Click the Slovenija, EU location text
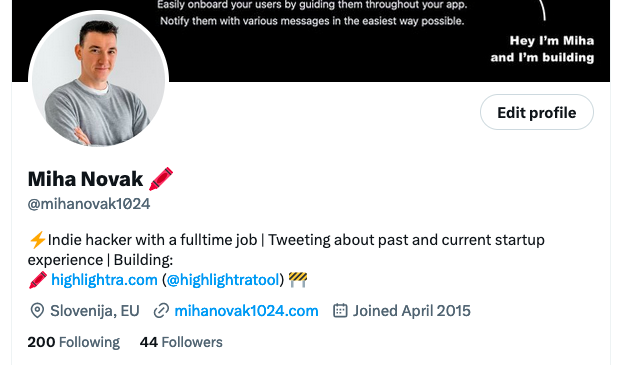Screen dimensions: 619x365 pyautogui.click(x=95, y=311)
